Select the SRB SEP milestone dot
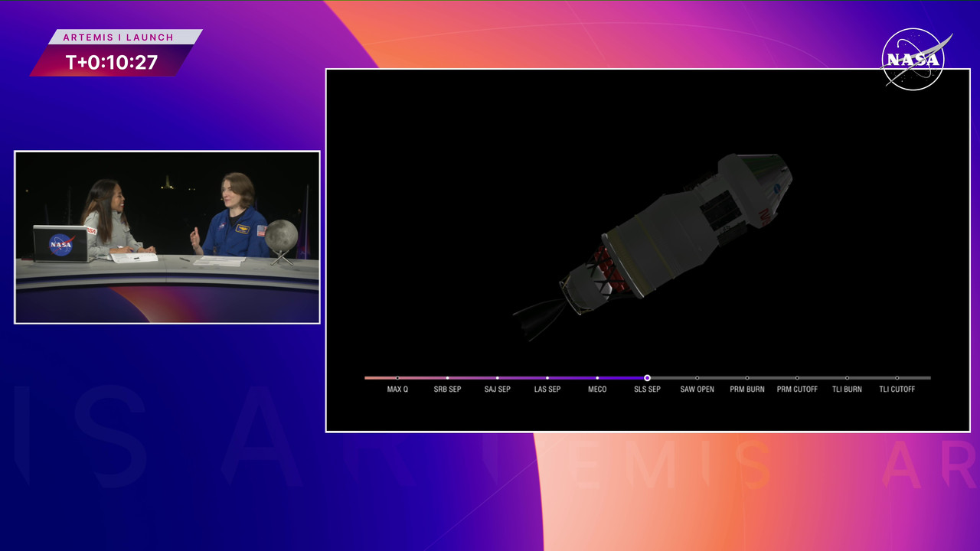980x551 pixels. [447, 377]
